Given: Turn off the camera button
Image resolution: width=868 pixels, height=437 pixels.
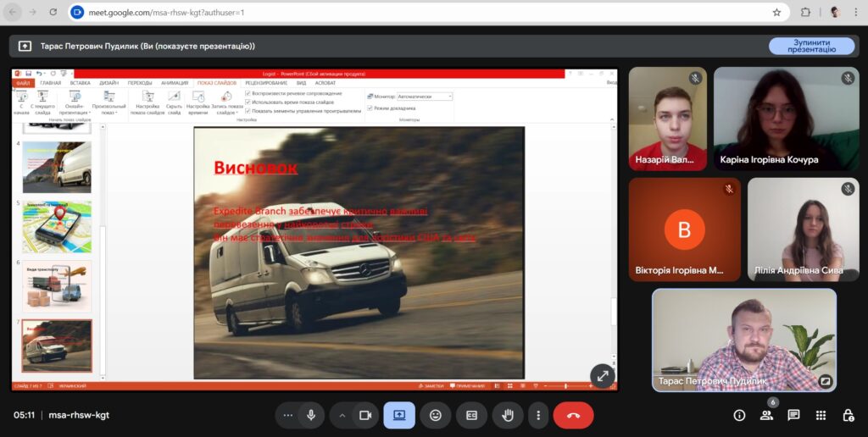Looking at the screenshot, I should [365, 415].
